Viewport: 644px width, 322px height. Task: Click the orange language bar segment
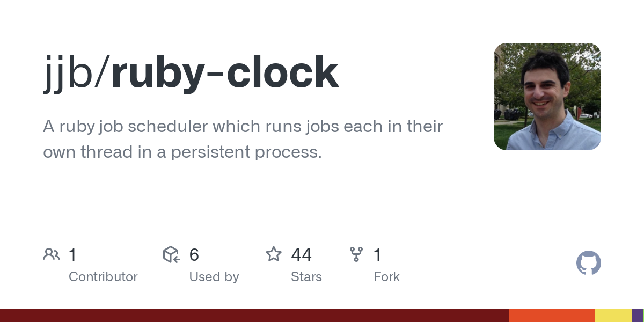click(552, 316)
